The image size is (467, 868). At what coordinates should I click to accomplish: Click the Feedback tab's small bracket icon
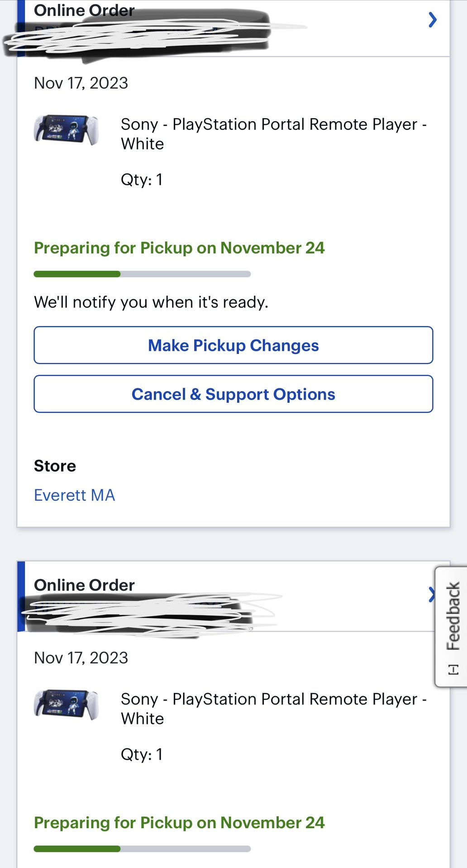453,670
